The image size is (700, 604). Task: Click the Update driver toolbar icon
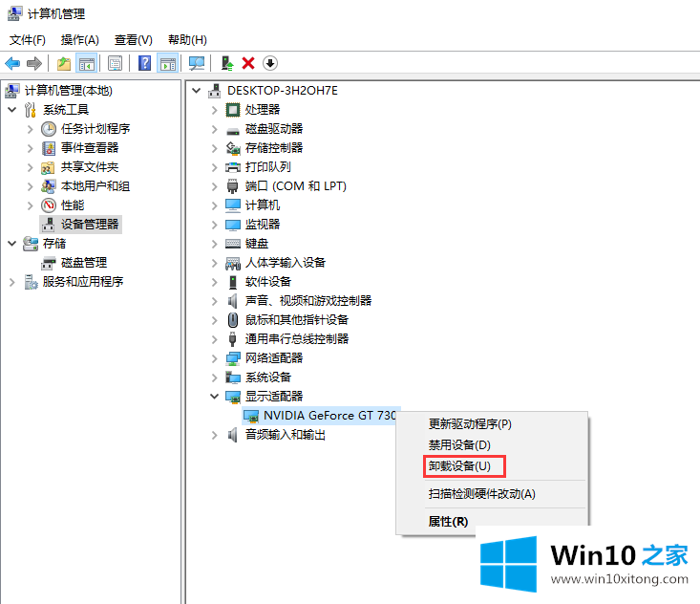click(x=227, y=63)
